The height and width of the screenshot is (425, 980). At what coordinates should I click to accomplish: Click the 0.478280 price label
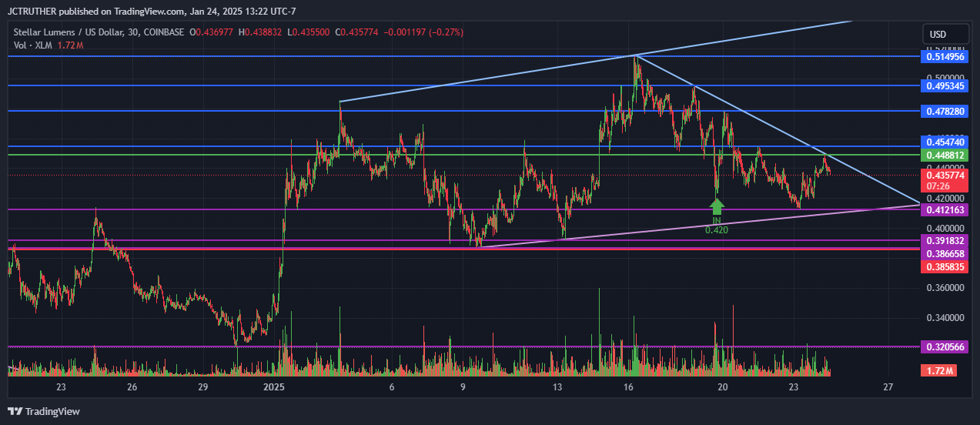(945, 112)
